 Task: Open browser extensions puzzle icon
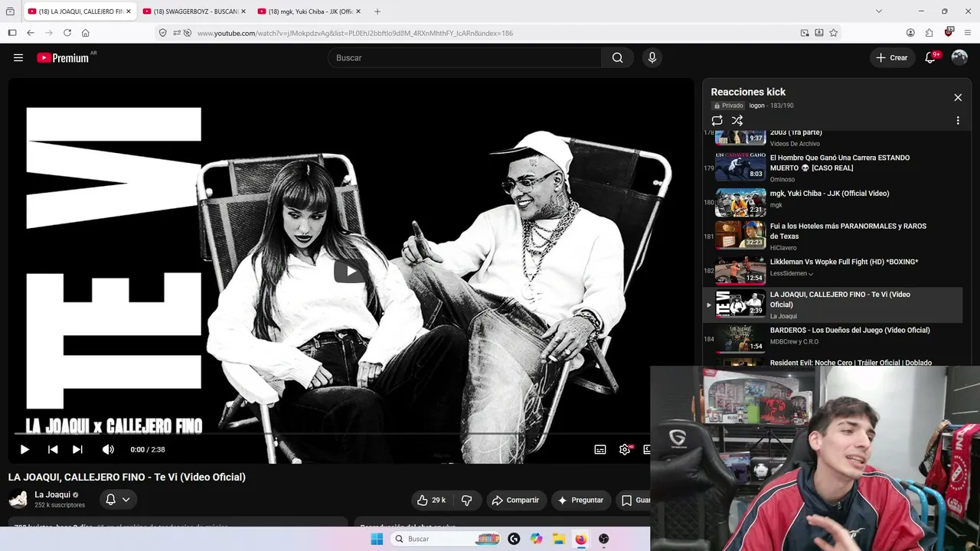tap(929, 33)
